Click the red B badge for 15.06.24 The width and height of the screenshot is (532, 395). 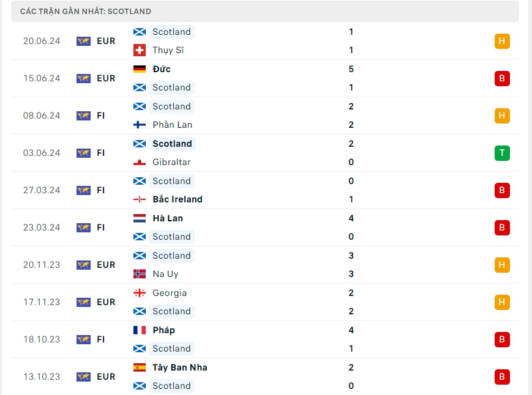502,78
